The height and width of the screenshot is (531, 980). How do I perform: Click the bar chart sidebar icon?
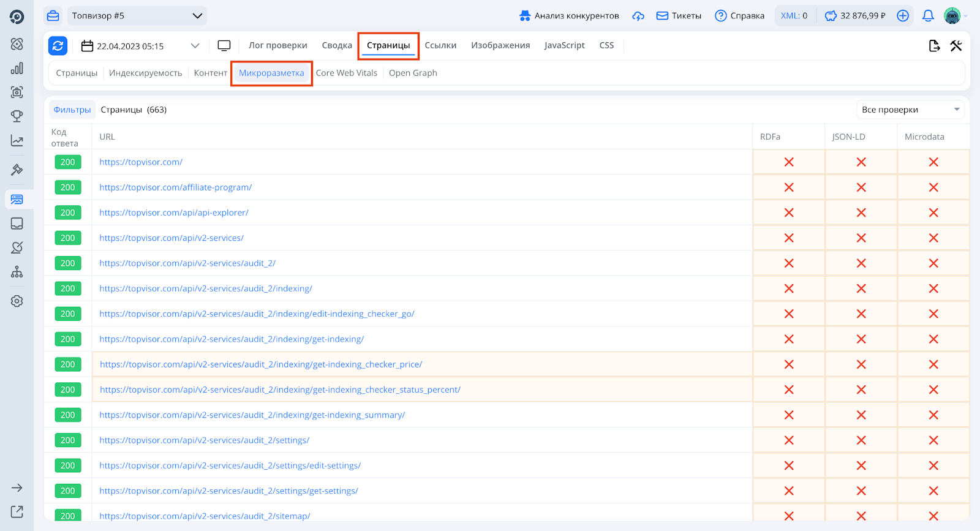click(x=17, y=69)
